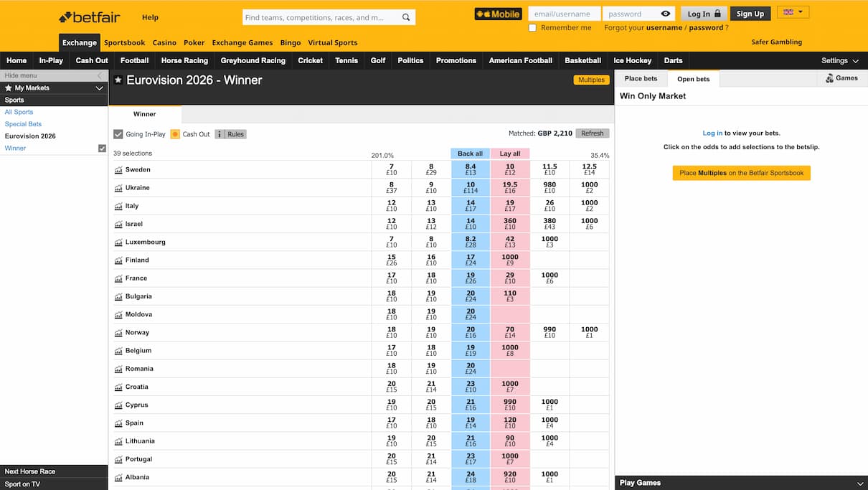Open the Special Bets link
Image resolution: width=868 pixels, height=490 pixels.
(22, 123)
